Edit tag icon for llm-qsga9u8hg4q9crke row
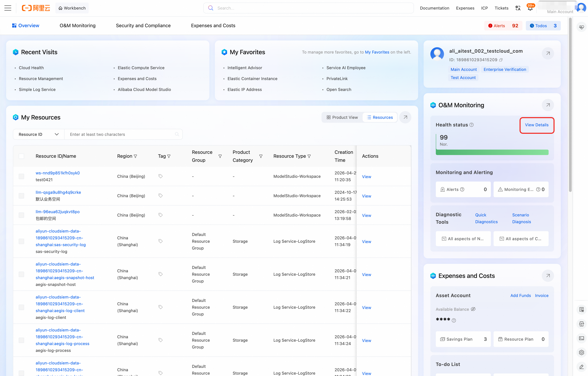This screenshot has height=376, width=588. click(x=161, y=195)
